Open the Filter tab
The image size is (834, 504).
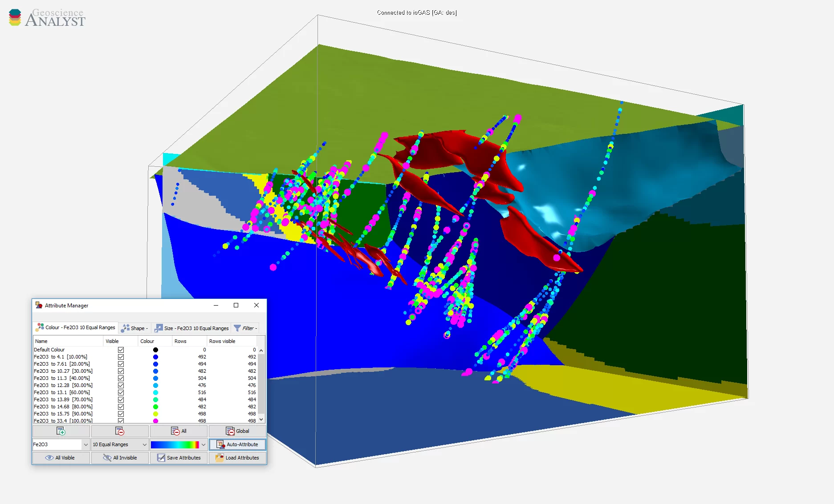click(x=245, y=328)
